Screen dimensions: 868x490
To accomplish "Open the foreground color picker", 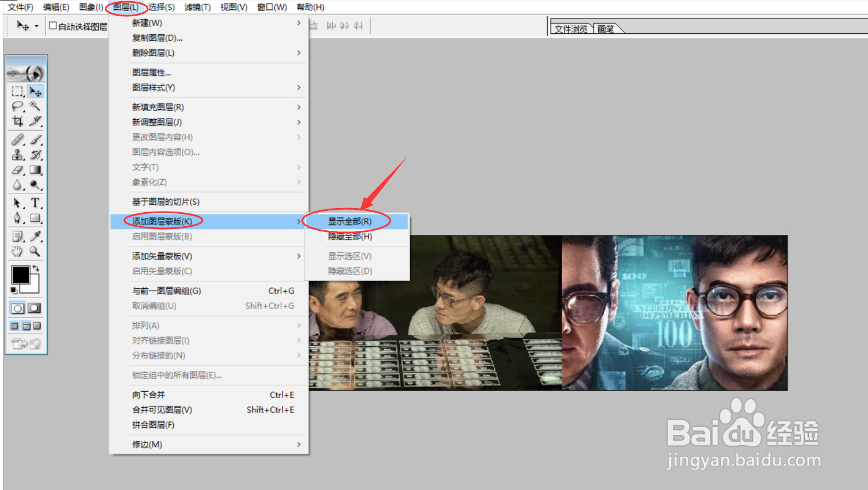I will 20,274.
